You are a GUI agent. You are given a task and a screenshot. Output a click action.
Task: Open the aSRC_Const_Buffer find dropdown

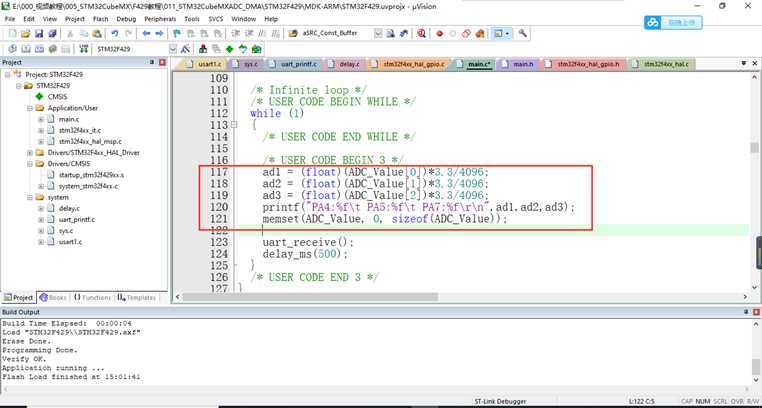click(378, 34)
